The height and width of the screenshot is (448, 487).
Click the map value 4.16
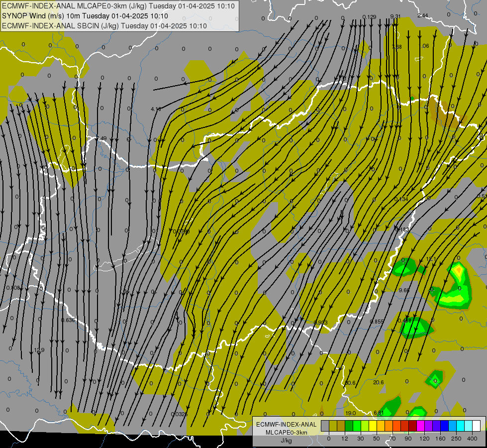(156, 109)
